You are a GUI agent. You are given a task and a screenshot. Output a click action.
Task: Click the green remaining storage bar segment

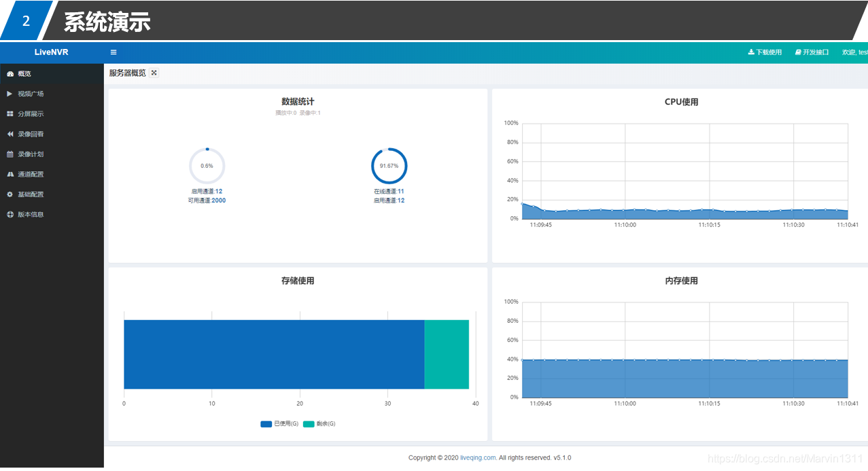click(x=447, y=354)
